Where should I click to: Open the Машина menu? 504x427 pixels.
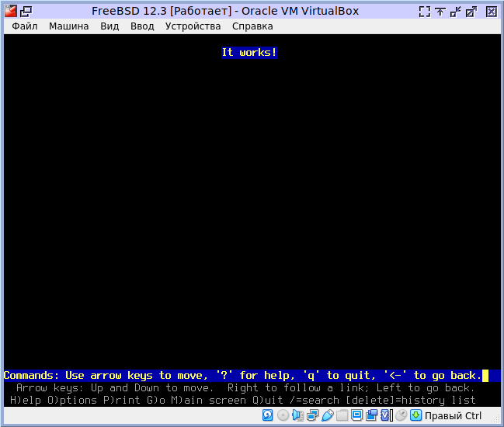click(69, 26)
